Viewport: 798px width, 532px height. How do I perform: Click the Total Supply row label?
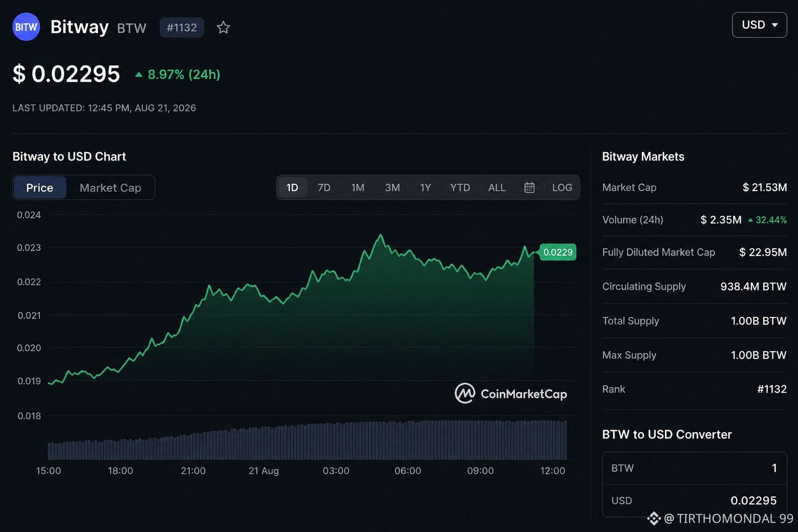[631, 321]
